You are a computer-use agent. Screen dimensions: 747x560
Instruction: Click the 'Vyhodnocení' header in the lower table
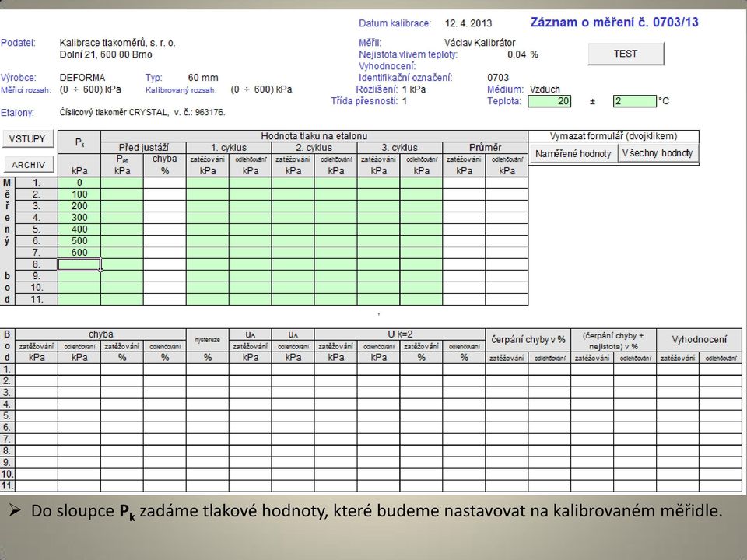point(700,340)
